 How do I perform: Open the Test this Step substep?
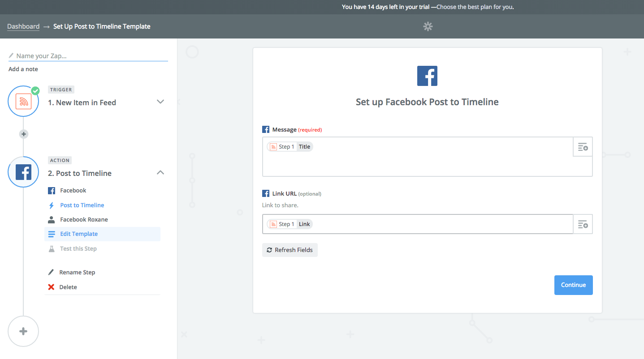(x=78, y=249)
